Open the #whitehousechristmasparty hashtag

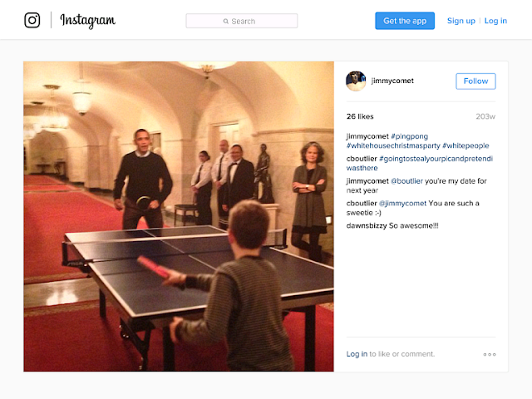393,145
